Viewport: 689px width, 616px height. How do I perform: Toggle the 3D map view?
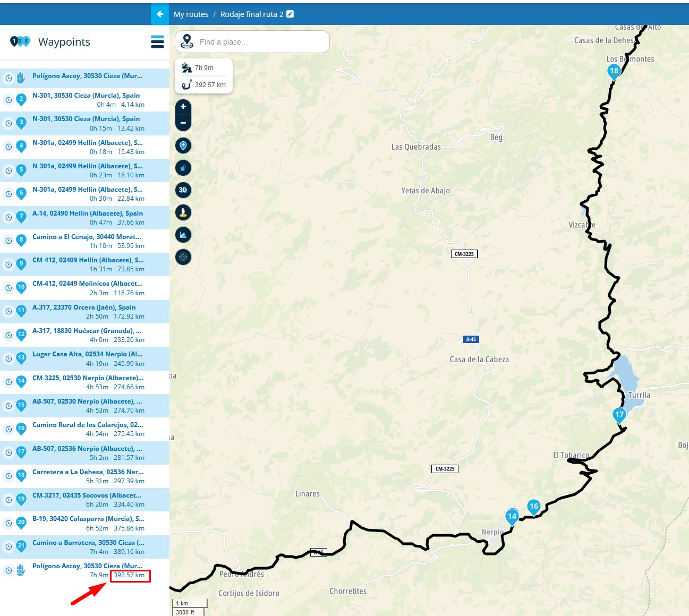(x=183, y=190)
